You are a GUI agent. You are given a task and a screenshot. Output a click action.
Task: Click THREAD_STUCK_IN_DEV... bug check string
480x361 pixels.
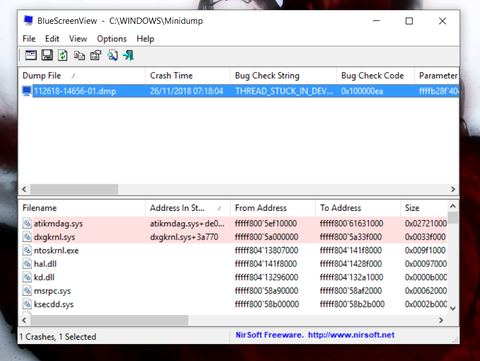click(x=284, y=91)
